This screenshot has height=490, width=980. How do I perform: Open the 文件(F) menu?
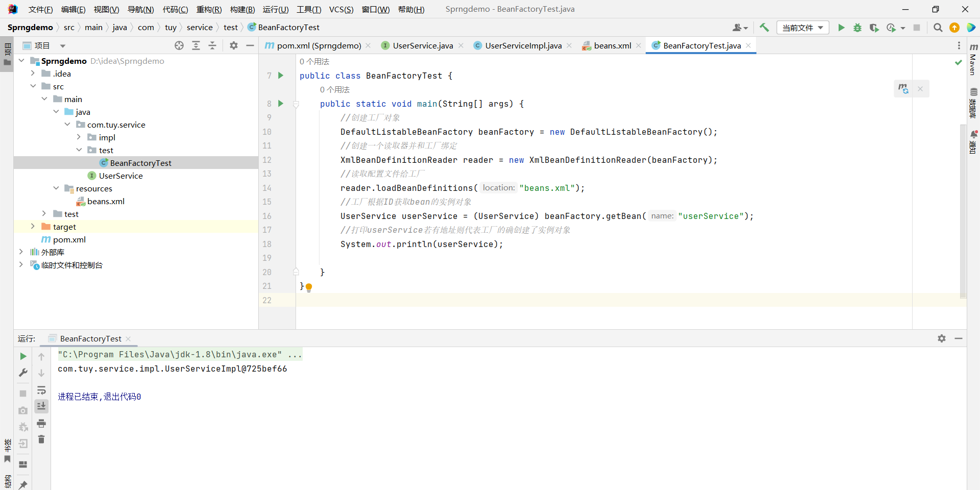click(x=40, y=9)
